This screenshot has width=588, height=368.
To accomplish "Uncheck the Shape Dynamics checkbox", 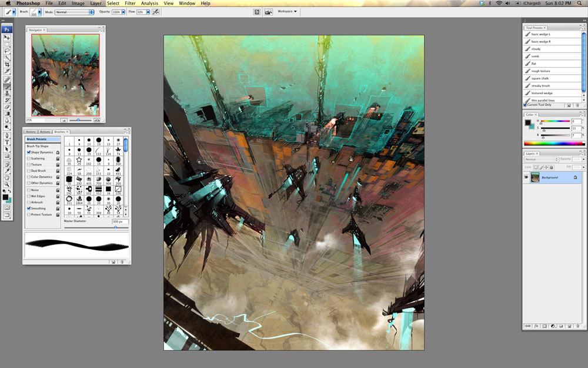I will click(x=29, y=152).
